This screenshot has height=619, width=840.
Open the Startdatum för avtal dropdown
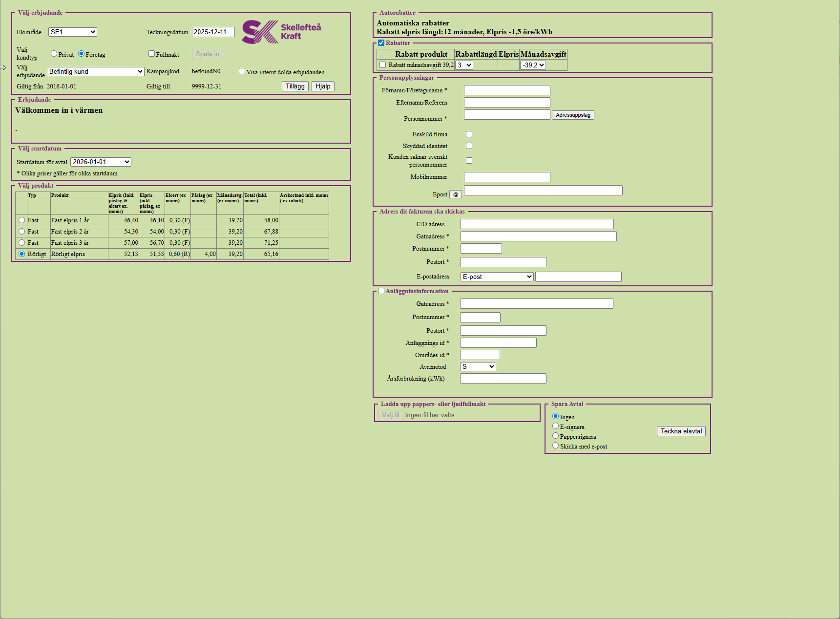point(101,162)
